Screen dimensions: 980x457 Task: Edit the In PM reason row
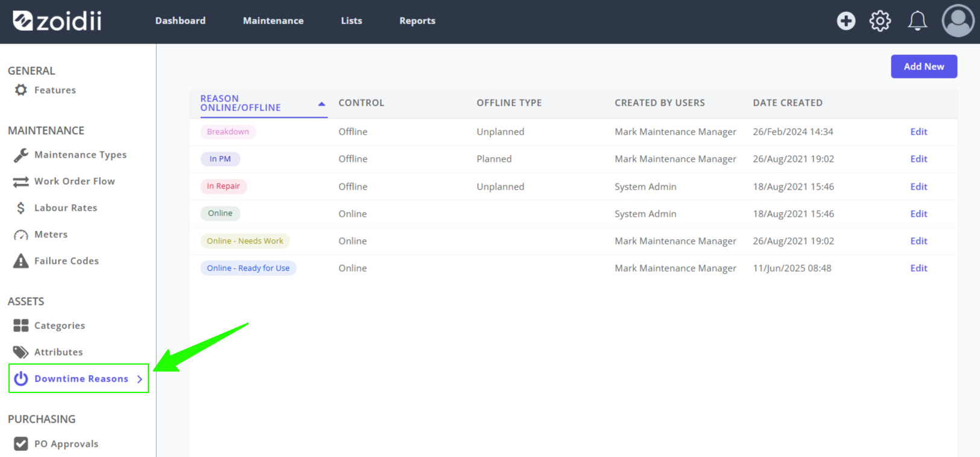(918, 159)
